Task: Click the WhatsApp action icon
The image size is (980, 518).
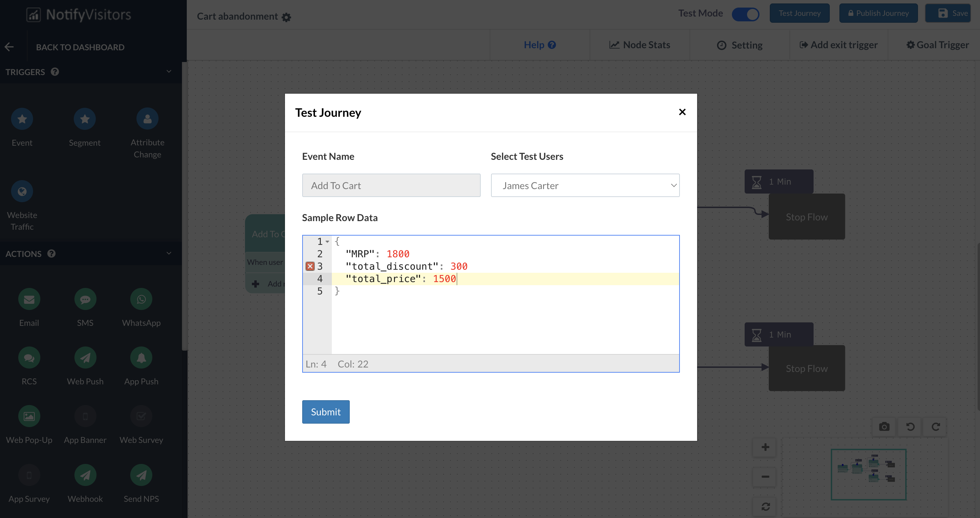Action: point(141,299)
